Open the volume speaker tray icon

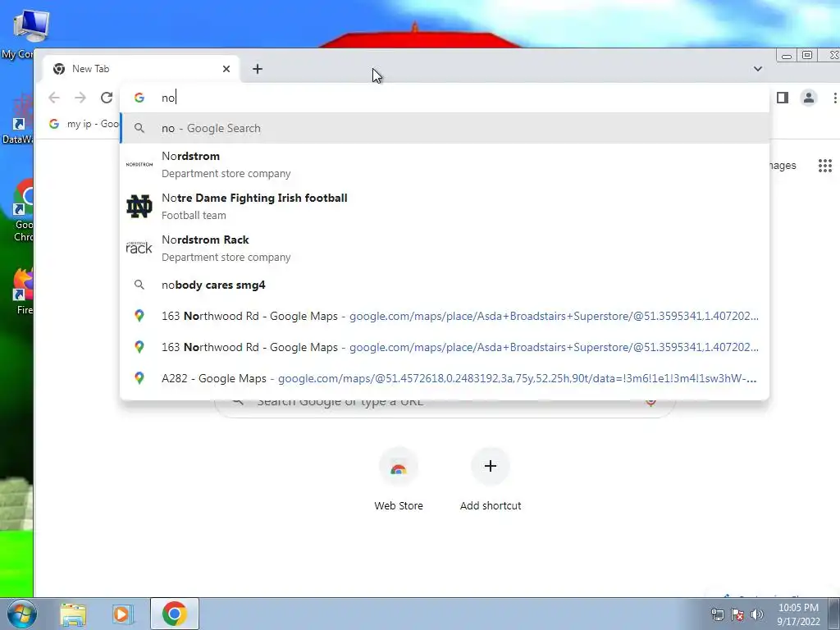point(757,614)
